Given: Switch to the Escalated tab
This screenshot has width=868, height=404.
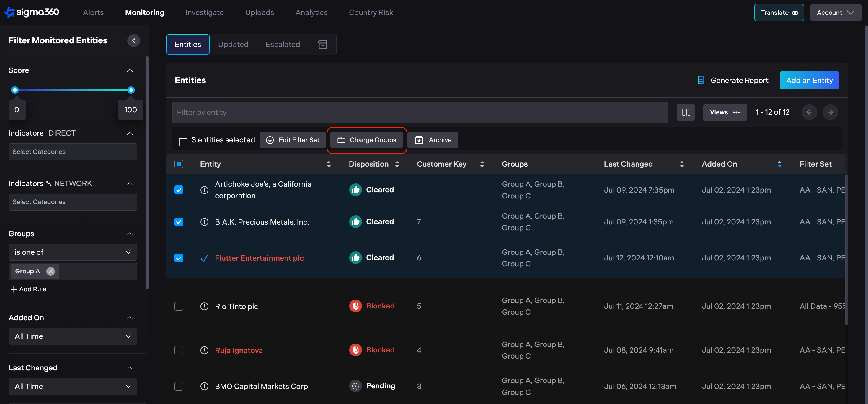Looking at the screenshot, I should (282, 45).
